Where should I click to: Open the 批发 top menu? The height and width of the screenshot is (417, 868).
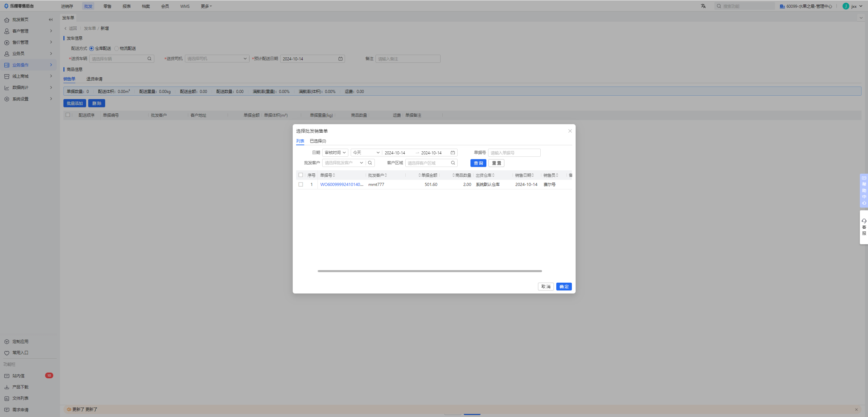coord(88,6)
